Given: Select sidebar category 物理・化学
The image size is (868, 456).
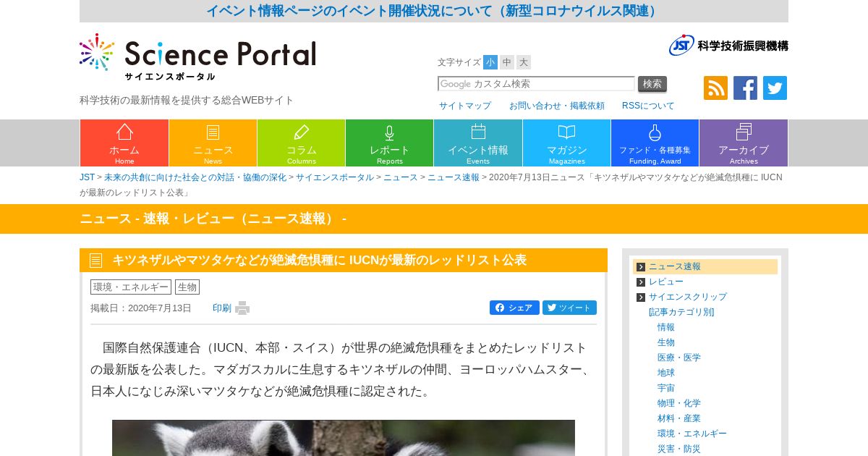Looking at the screenshot, I should click(679, 403).
